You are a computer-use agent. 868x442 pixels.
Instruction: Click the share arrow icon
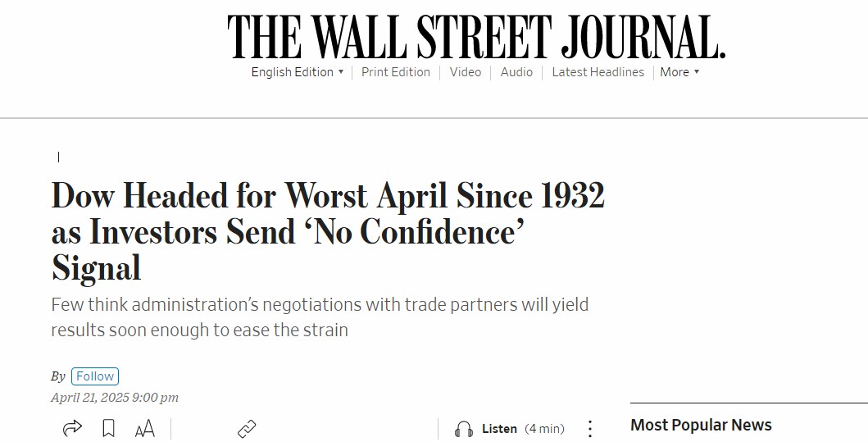click(x=72, y=428)
